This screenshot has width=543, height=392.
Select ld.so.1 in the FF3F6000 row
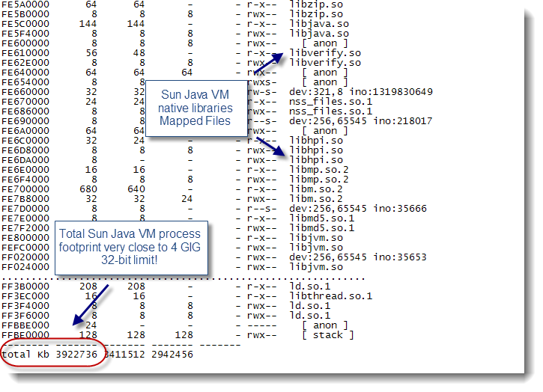[x=310, y=315]
